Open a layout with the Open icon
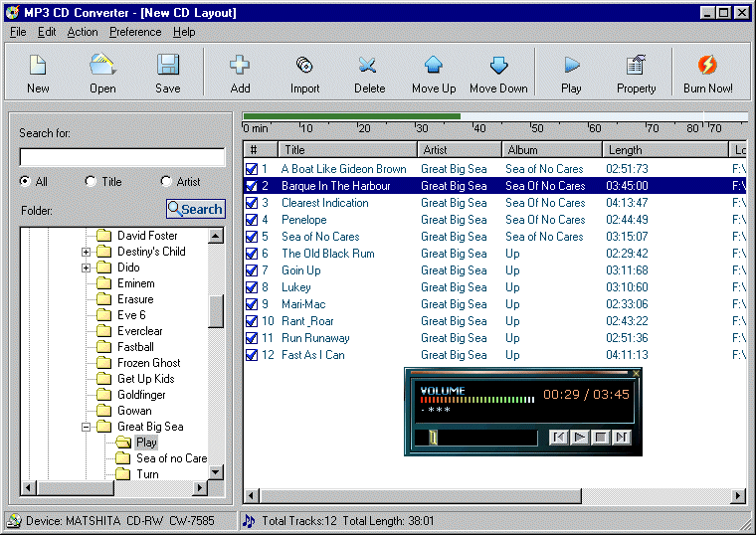 [x=102, y=73]
